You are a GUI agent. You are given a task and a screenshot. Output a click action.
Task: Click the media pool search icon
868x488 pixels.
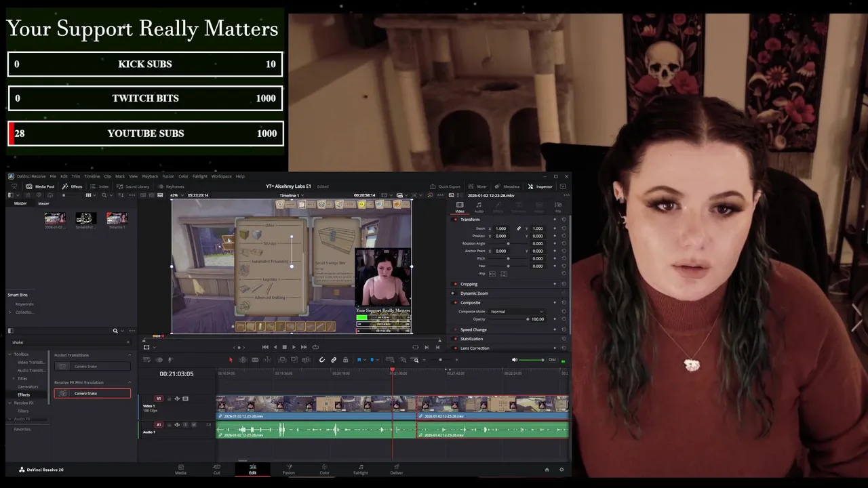[x=104, y=195]
